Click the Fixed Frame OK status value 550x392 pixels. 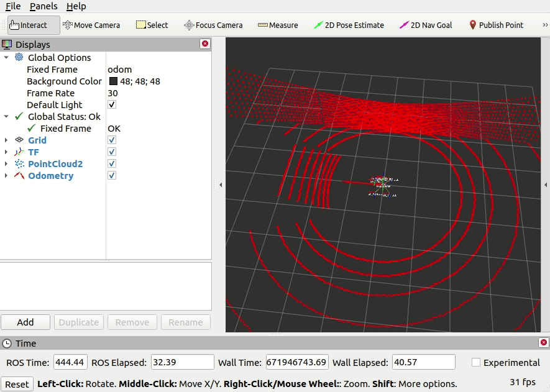coord(114,128)
